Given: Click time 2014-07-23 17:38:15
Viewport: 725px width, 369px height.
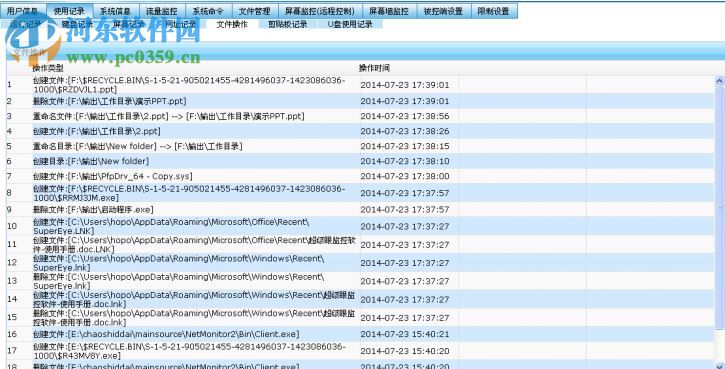Looking at the screenshot, I should coord(405,146).
